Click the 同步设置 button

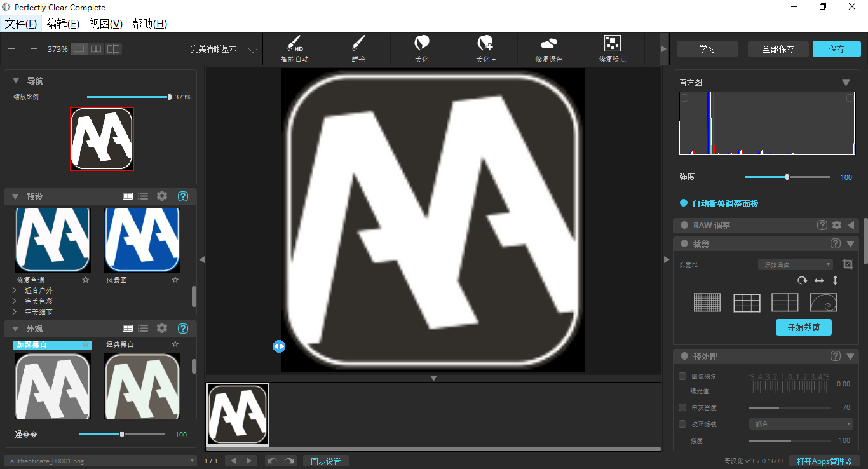pos(326,461)
